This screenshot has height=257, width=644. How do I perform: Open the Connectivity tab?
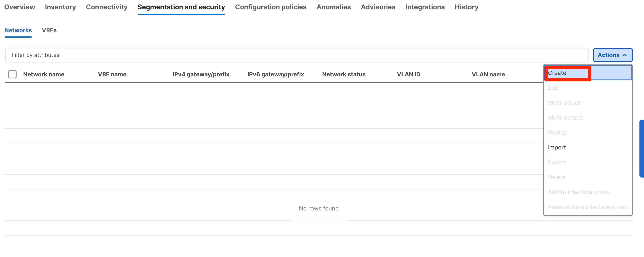point(106,7)
